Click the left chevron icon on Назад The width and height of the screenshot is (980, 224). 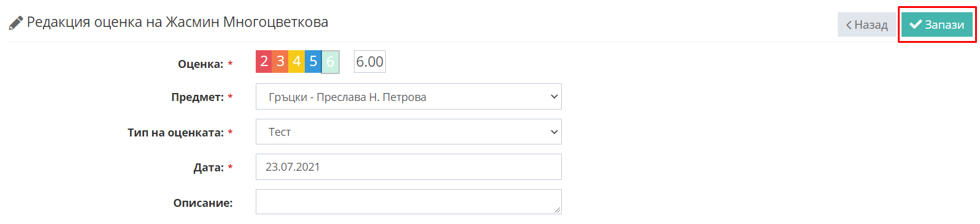point(849,25)
